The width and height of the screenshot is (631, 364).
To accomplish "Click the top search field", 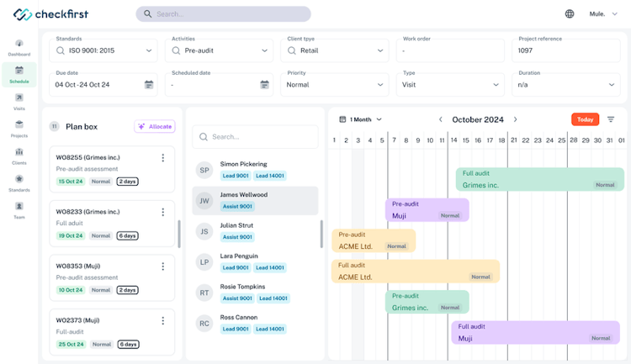I will click(223, 14).
